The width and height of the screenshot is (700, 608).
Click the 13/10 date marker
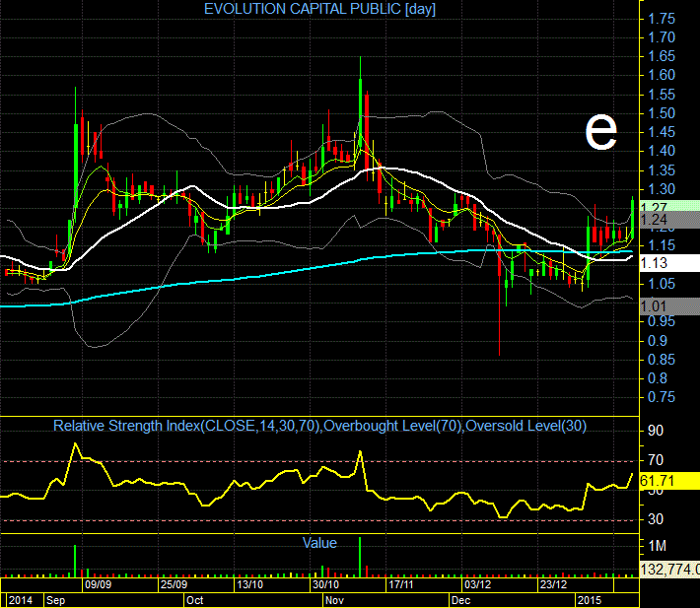coord(249,584)
